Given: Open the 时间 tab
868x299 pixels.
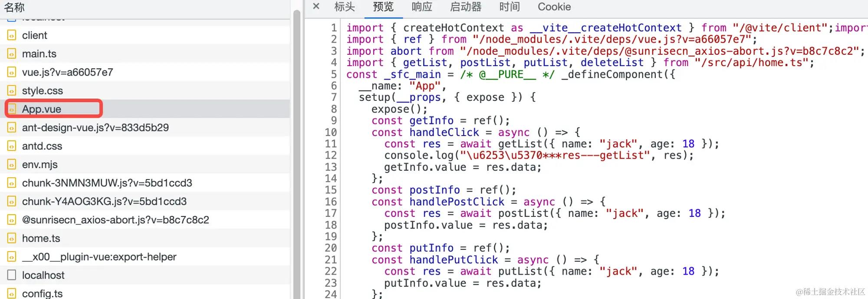Looking at the screenshot, I should tap(510, 7).
